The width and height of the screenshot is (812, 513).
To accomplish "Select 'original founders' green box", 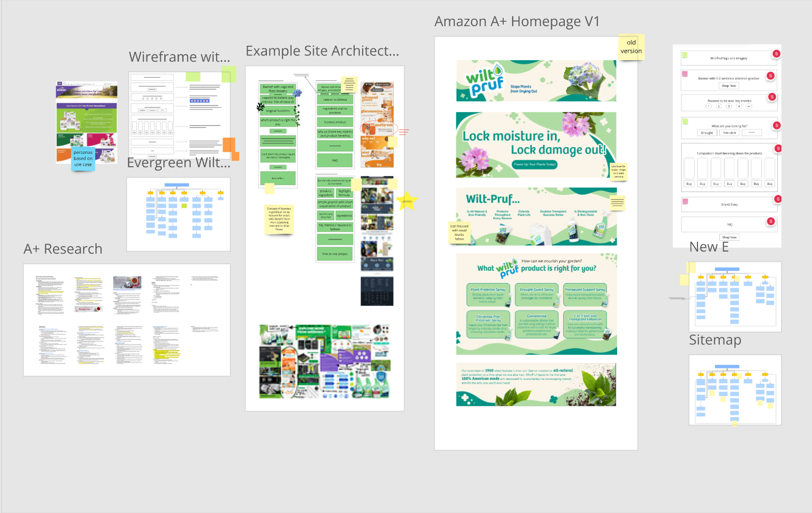I will 278,110.
